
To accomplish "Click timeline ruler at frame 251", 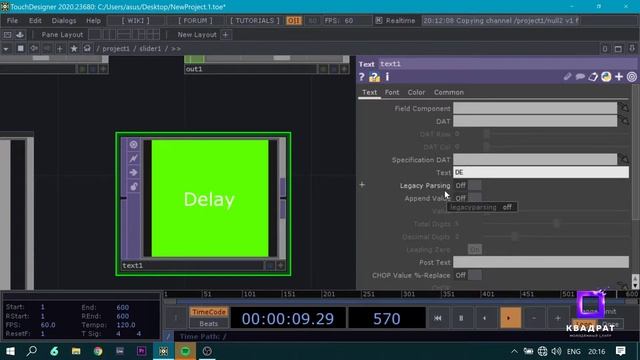I will tap(368, 294).
